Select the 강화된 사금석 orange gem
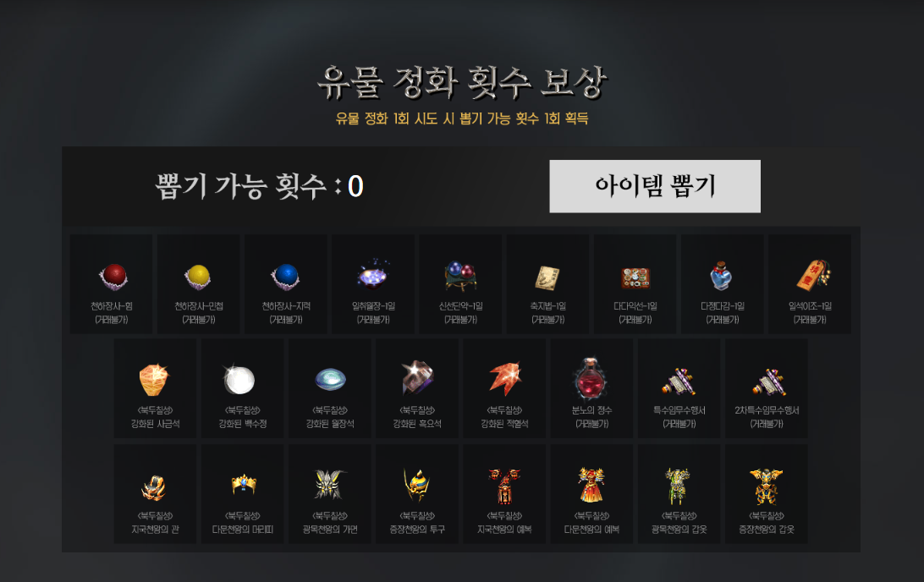 (154, 379)
